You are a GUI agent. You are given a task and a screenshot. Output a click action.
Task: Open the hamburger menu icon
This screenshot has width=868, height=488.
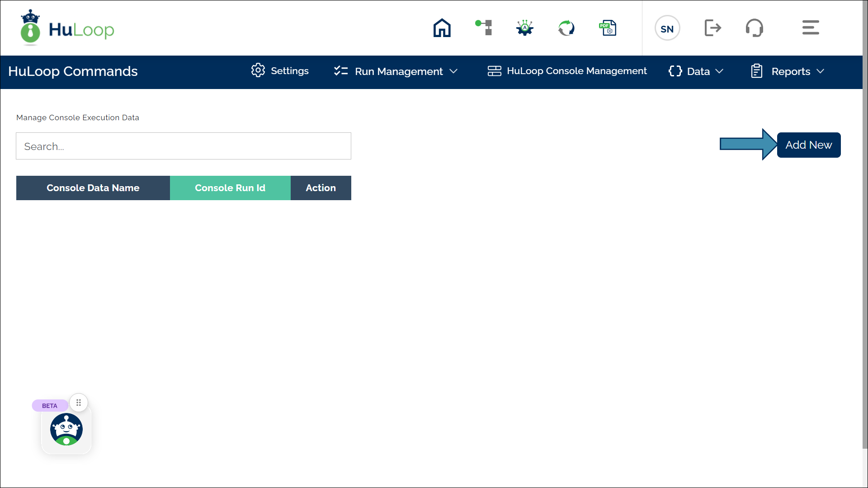point(811,28)
